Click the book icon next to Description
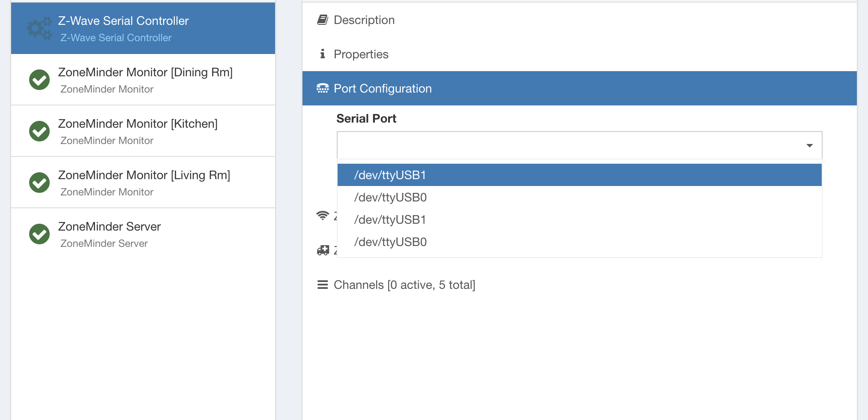Screen dimensions: 868x420 point(323,20)
